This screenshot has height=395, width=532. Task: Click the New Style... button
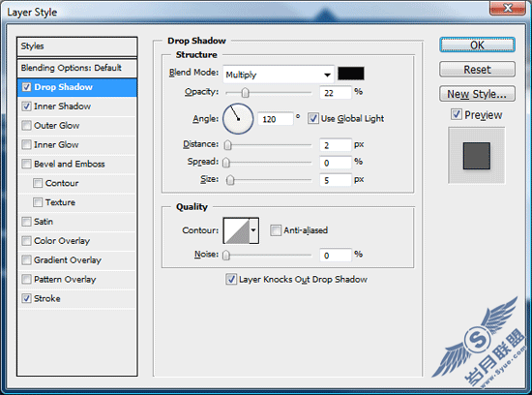point(478,94)
